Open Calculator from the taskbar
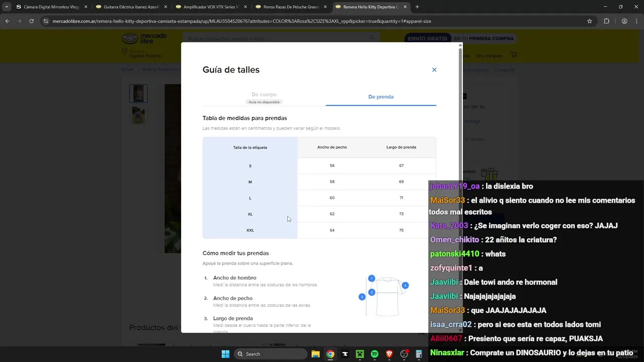 419,354
